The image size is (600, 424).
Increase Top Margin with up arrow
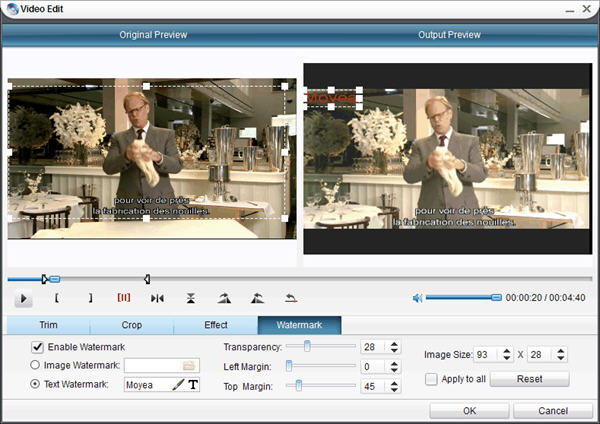pos(394,383)
